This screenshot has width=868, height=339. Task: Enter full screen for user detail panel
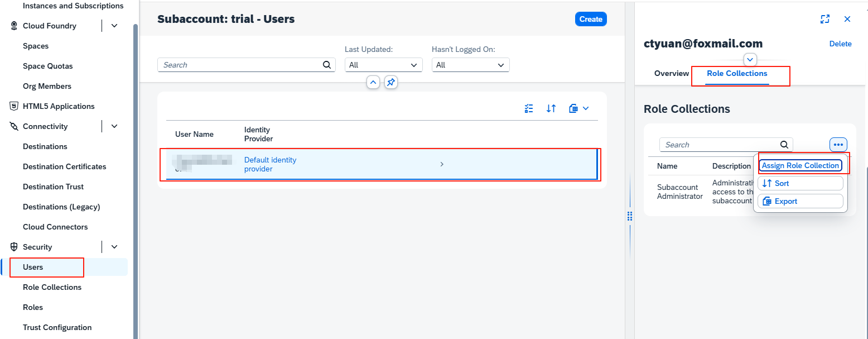(825, 19)
